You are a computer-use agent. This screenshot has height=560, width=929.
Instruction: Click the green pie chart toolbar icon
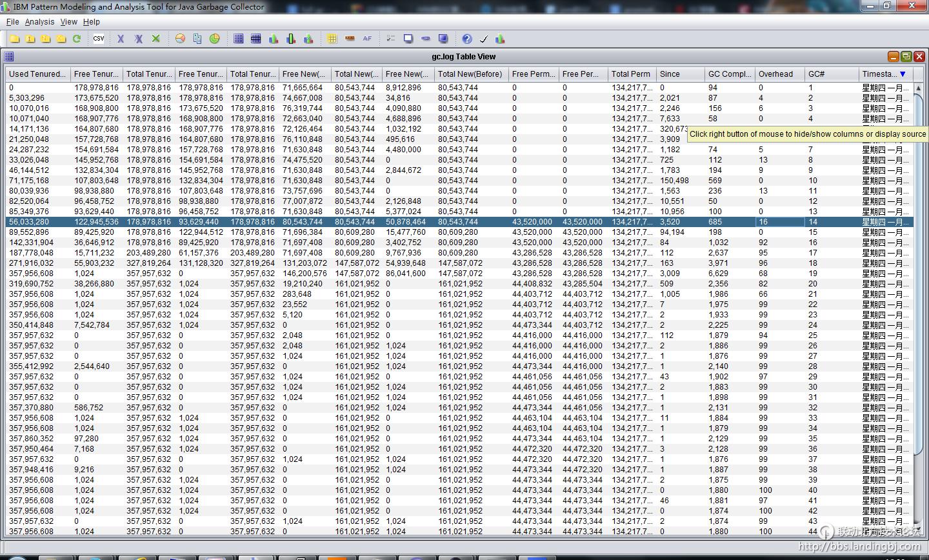[x=215, y=39]
